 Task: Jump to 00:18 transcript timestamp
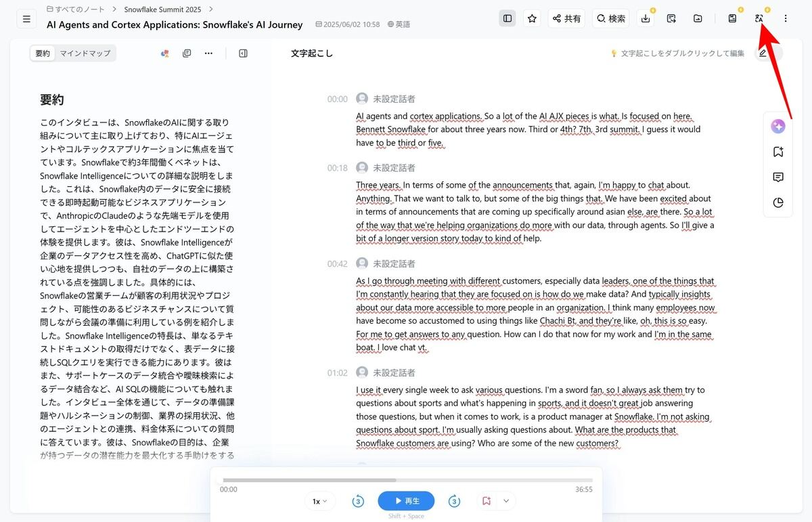coord(337,168)
